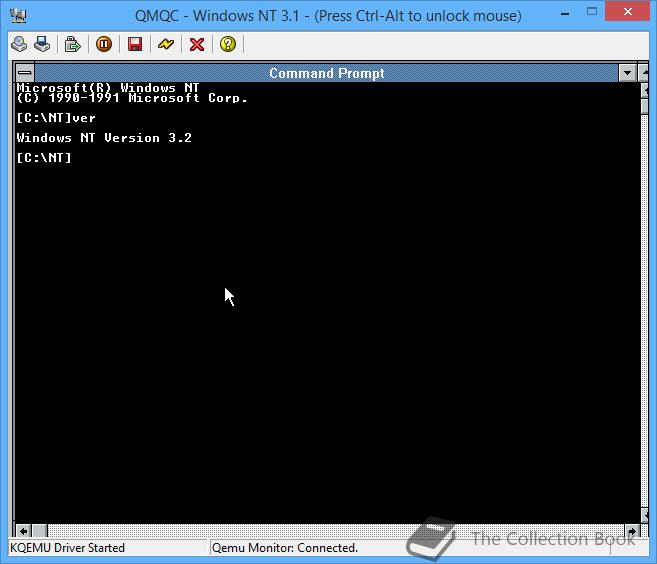Click the QMQC - Windows NT 3.1 window title
Viewport: 657px width, 564px height.
(328, 16)
